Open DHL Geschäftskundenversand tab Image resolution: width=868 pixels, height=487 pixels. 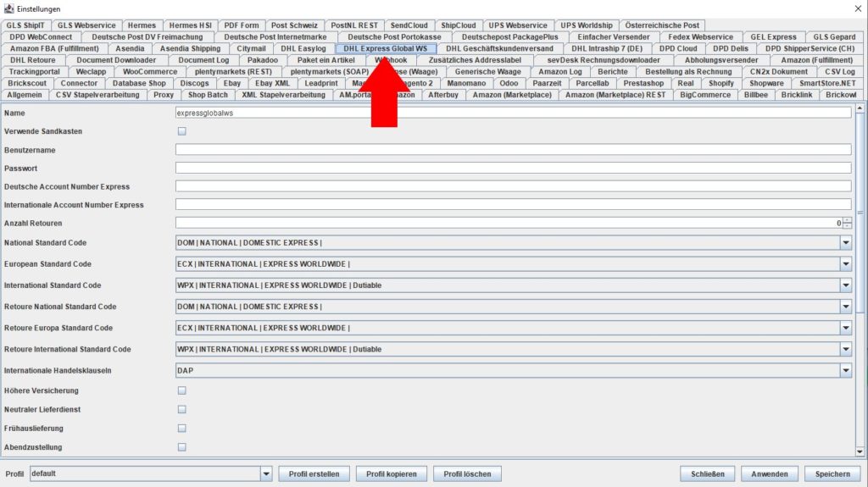(500, 49)
